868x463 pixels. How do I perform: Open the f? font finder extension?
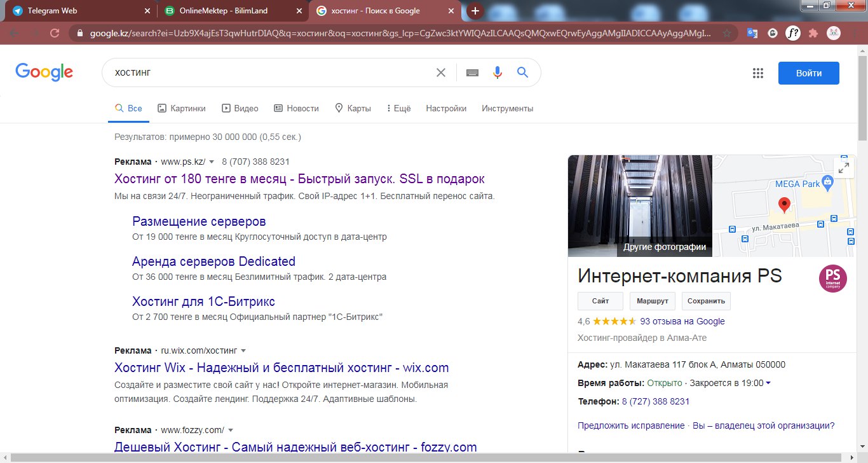793,33
